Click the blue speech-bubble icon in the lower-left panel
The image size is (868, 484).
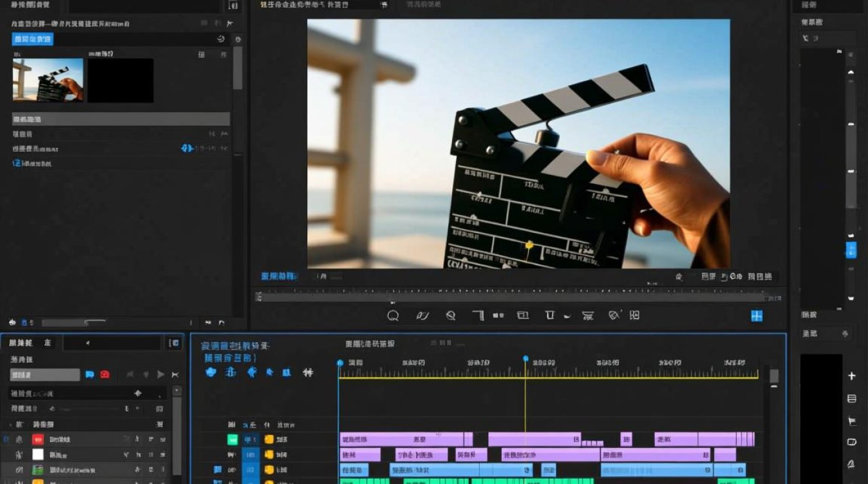point(90,374)
